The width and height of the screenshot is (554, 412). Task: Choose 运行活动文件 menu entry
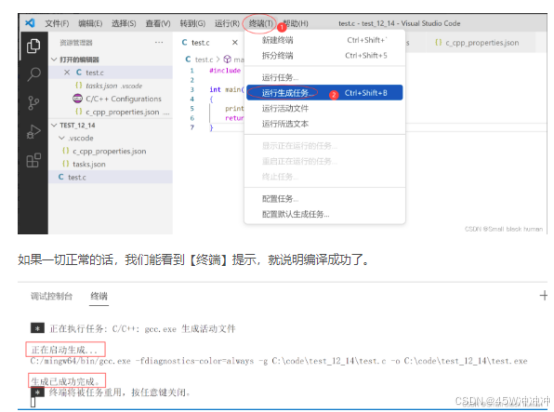324,108
